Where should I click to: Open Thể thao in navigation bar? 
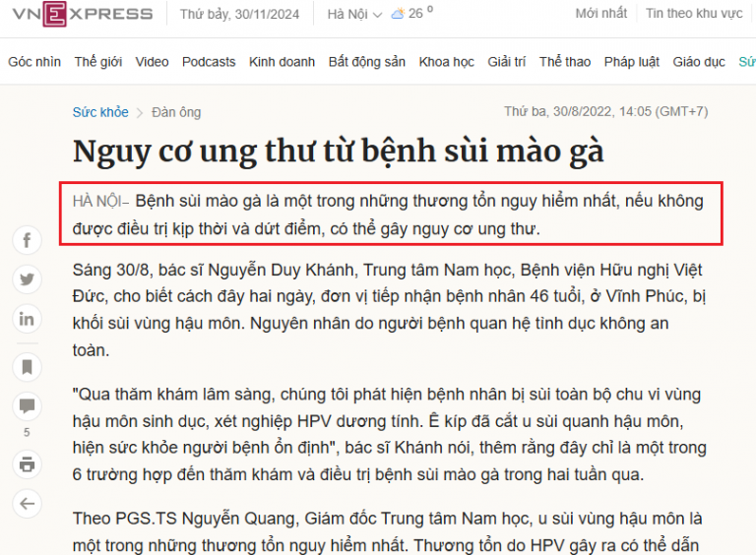tap(565, 62)
